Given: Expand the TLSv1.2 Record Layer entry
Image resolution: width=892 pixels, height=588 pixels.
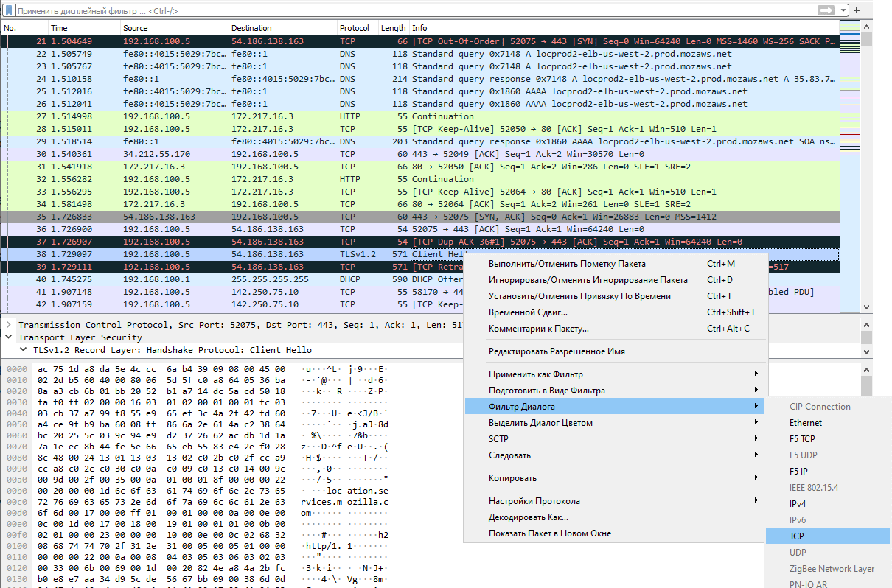Looking at the screenshot, I should tap(23, 350).
